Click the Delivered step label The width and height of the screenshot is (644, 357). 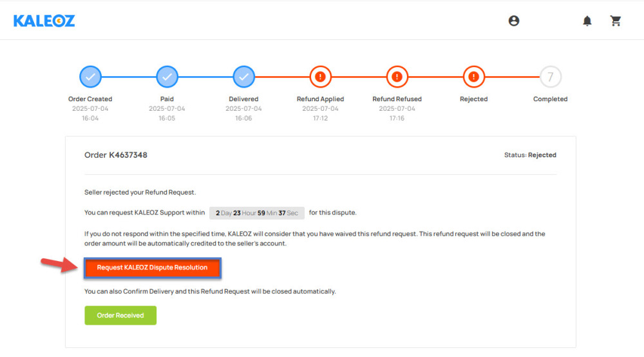[243, 99]
